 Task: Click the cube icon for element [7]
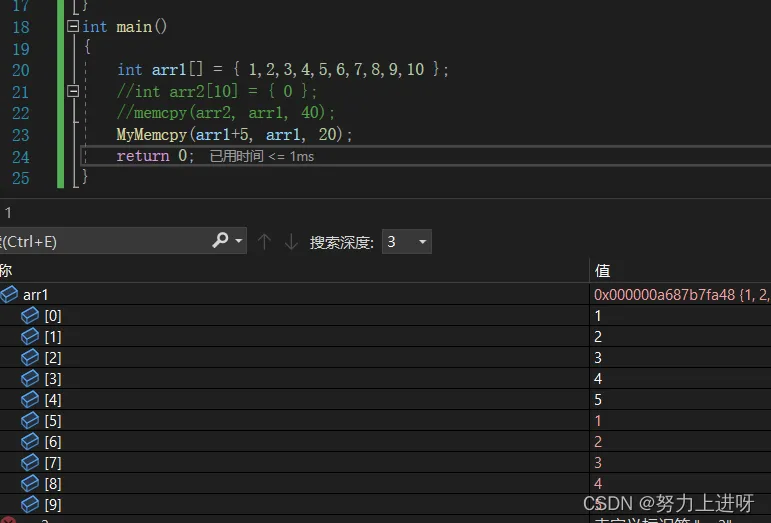[x=30, y=463]
